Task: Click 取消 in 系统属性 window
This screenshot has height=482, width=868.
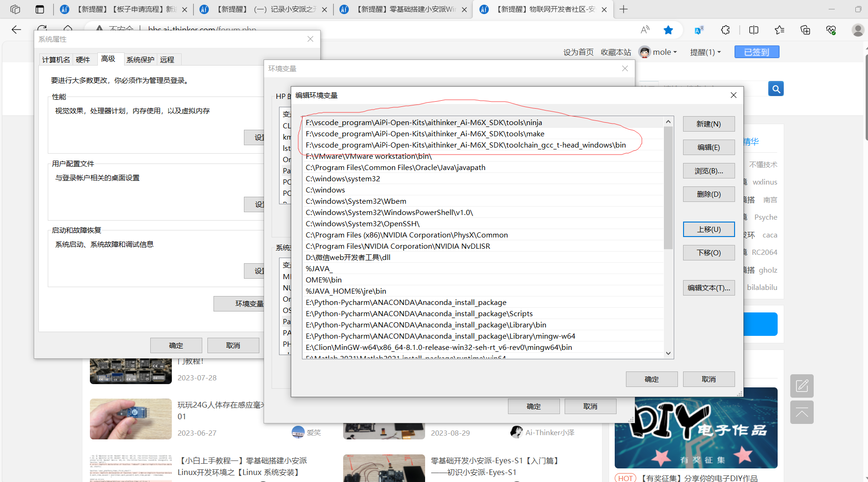Action: 233,345
